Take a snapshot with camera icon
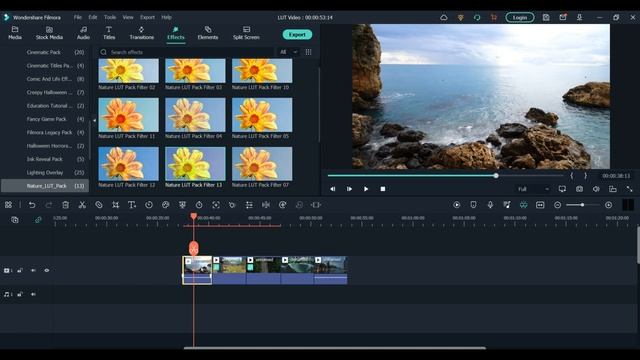The height and width of the screenshot is (360, 640). pos(579,189)
